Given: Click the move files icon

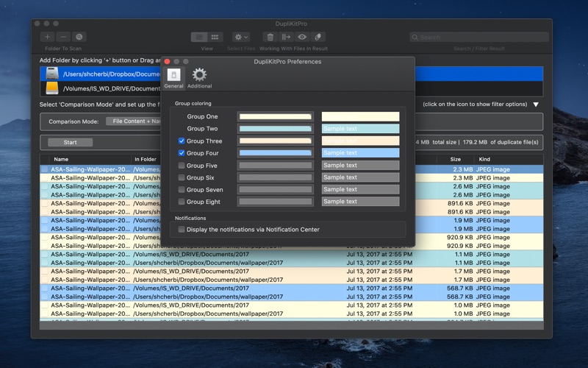Looking at the screenshot, I should 286,37.
